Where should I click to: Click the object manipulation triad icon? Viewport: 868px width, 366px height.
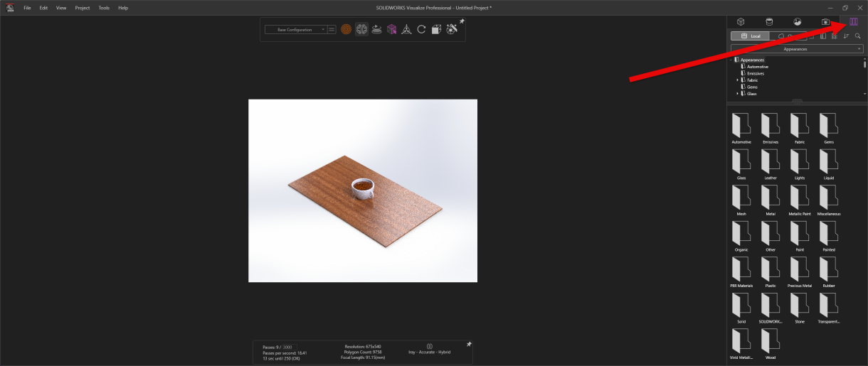pos(406,30)
